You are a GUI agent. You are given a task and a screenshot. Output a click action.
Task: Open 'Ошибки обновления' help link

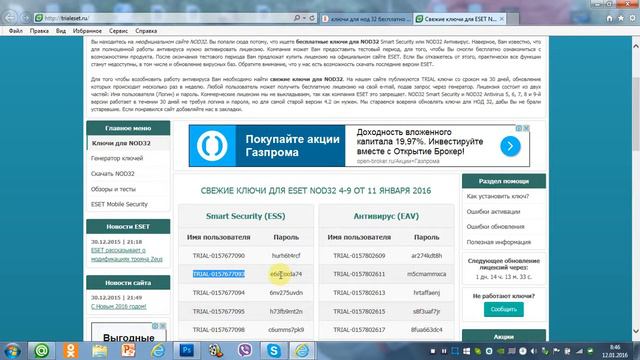495,227
